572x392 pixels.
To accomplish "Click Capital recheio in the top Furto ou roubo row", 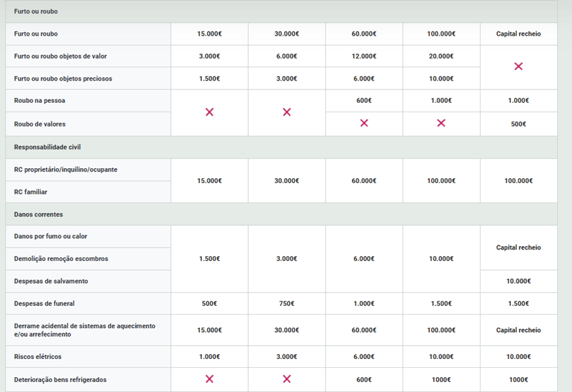I will point(518,34).
